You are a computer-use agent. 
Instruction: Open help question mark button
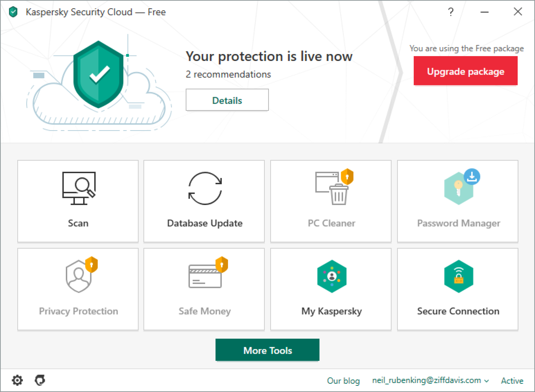pos(451,12)
